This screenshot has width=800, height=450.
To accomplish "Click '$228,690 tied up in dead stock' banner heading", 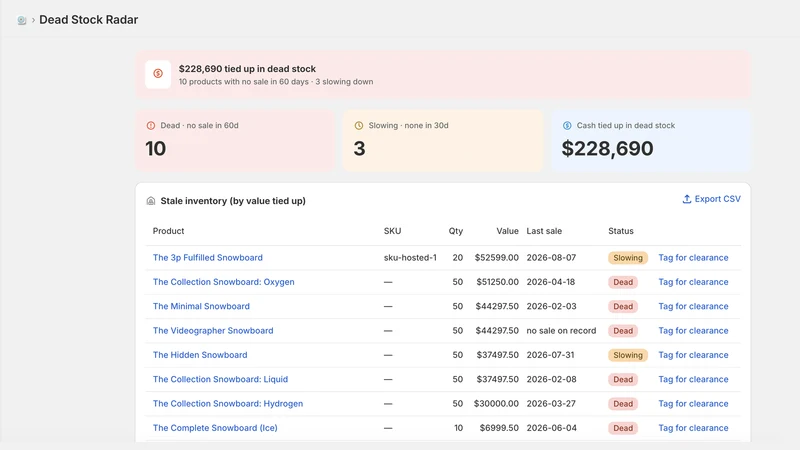I will click(247, 69).
